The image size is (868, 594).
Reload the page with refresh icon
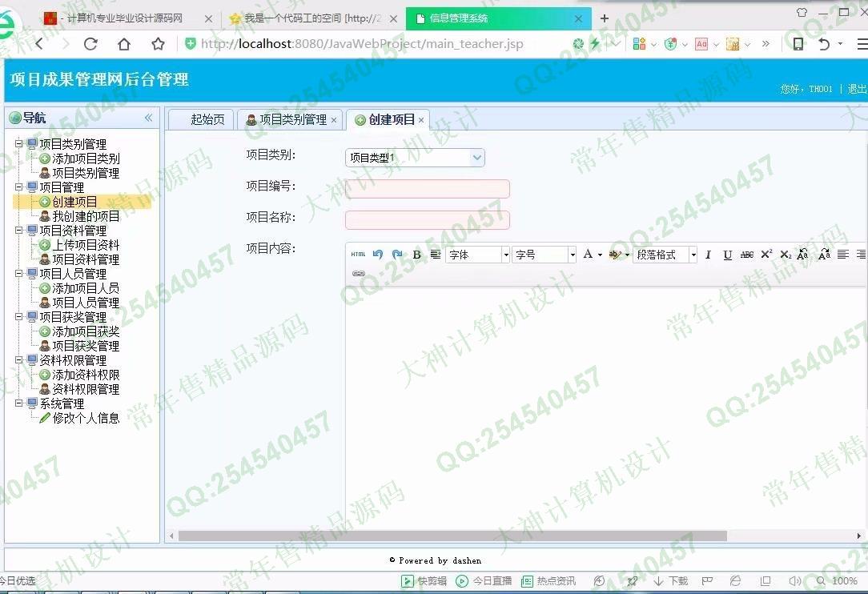tap(90, 44)
